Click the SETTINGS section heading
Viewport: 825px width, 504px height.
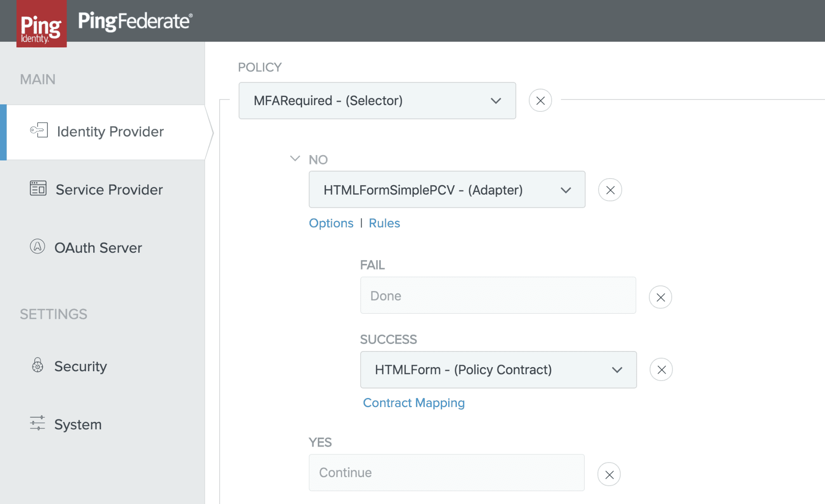(53, 314)
